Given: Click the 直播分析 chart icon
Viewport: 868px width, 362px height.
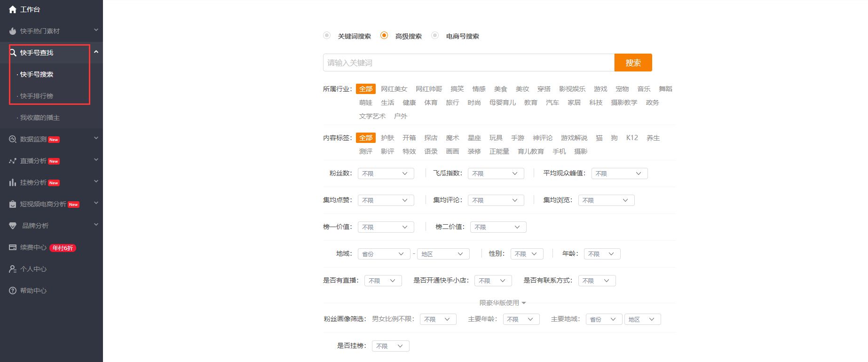Looking at the screenshot, I should coord(13,161).
